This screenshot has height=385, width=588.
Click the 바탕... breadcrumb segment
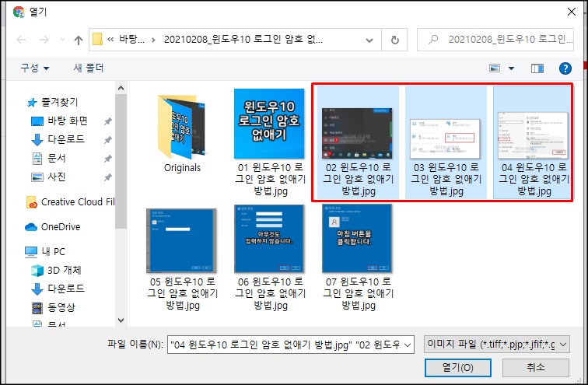[131, 40]
